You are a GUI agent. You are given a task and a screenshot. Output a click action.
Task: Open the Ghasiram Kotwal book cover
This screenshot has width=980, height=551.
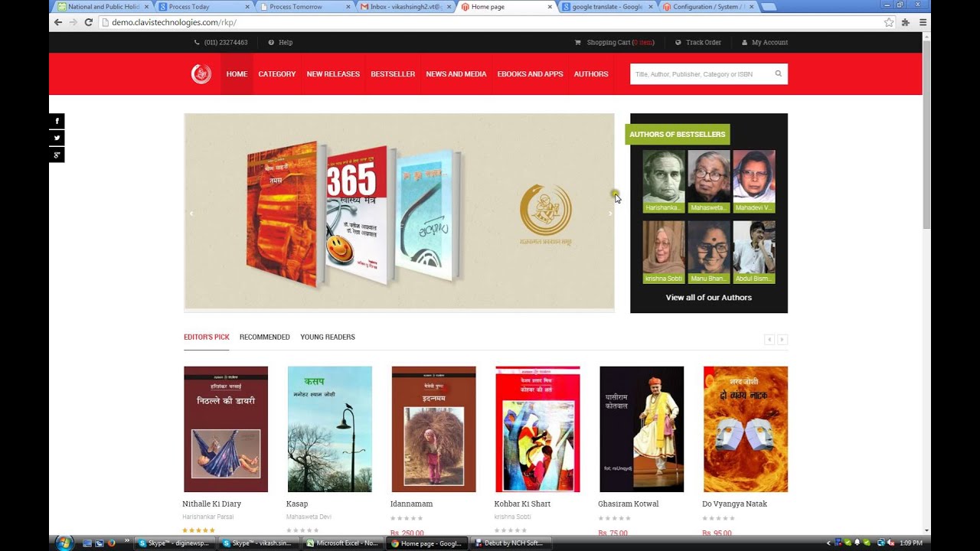pos(642,429)
